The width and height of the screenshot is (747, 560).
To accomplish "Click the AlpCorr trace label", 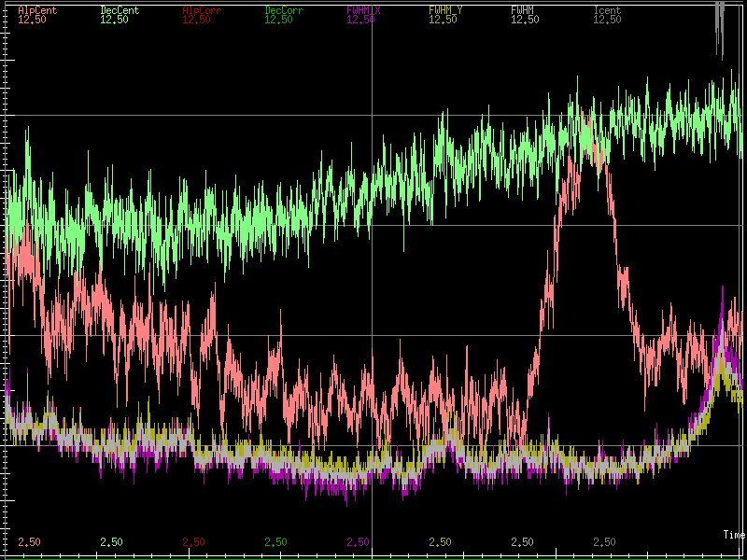I will pyautogui.click(x=202, y=10).
